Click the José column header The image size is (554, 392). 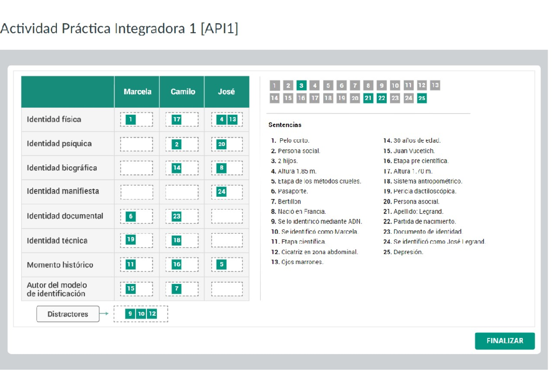click(x=227, y=92)
